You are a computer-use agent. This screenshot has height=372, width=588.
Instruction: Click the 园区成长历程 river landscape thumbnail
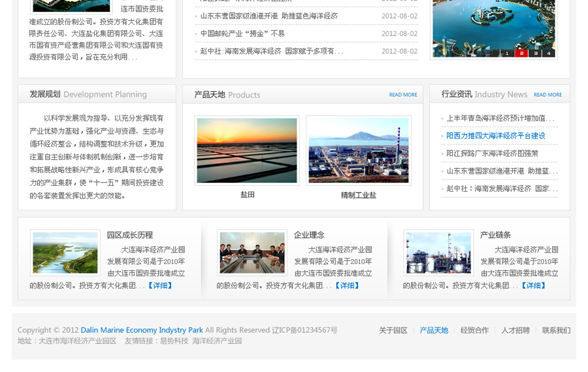click(x=65, y=253)
